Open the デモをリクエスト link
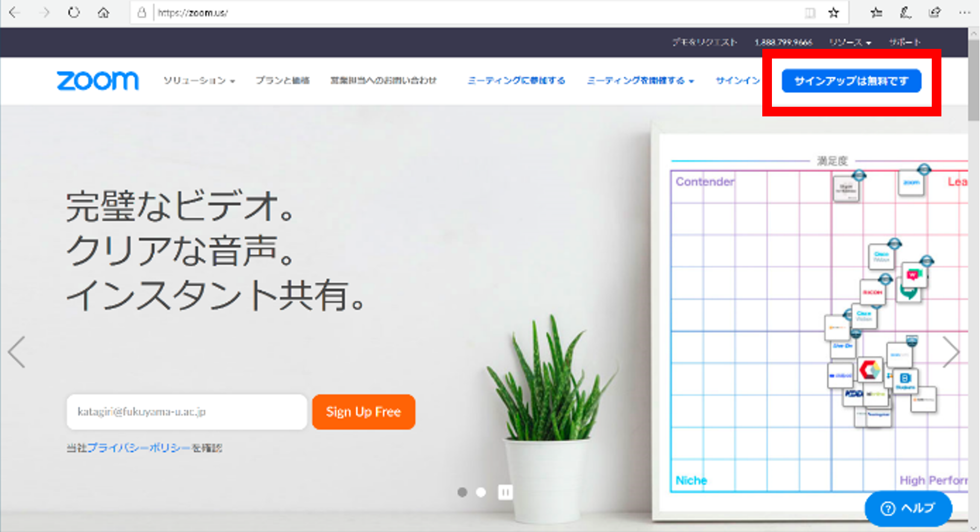This screenshot has width=980, height=532. (x=704, y=42)
